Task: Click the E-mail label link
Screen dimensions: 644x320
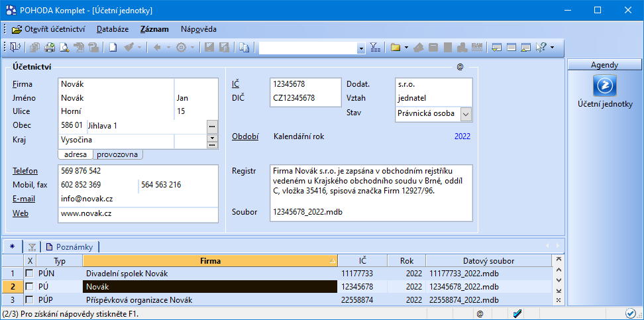Action: 23,199
